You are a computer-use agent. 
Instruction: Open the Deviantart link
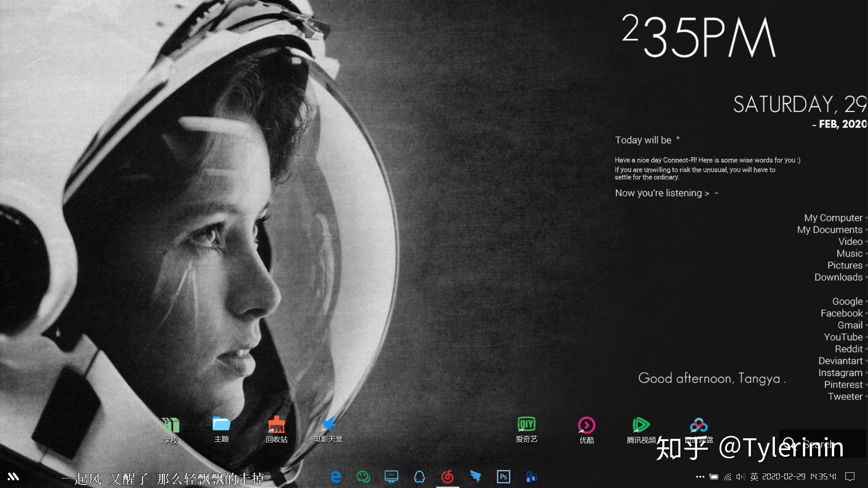840,361
